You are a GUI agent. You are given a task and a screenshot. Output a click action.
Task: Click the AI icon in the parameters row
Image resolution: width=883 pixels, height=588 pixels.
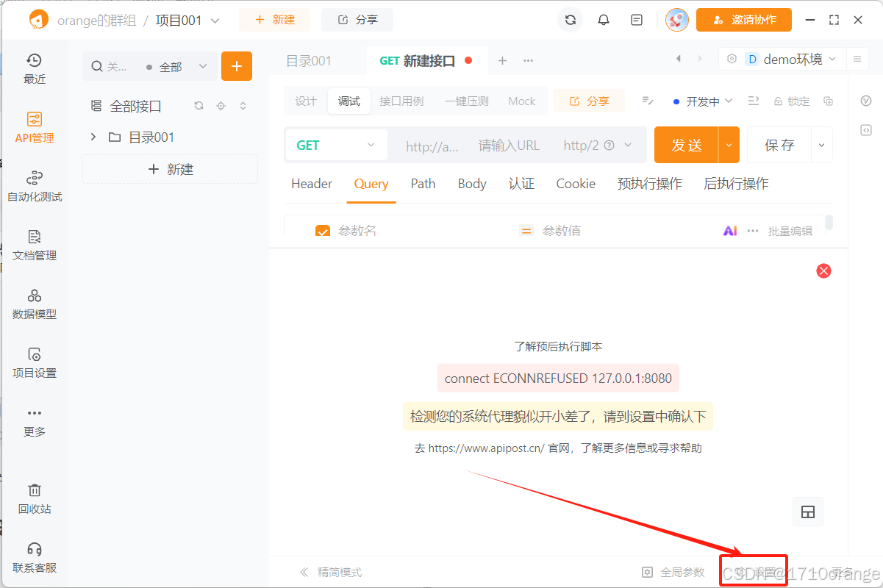tap(730, 230)
